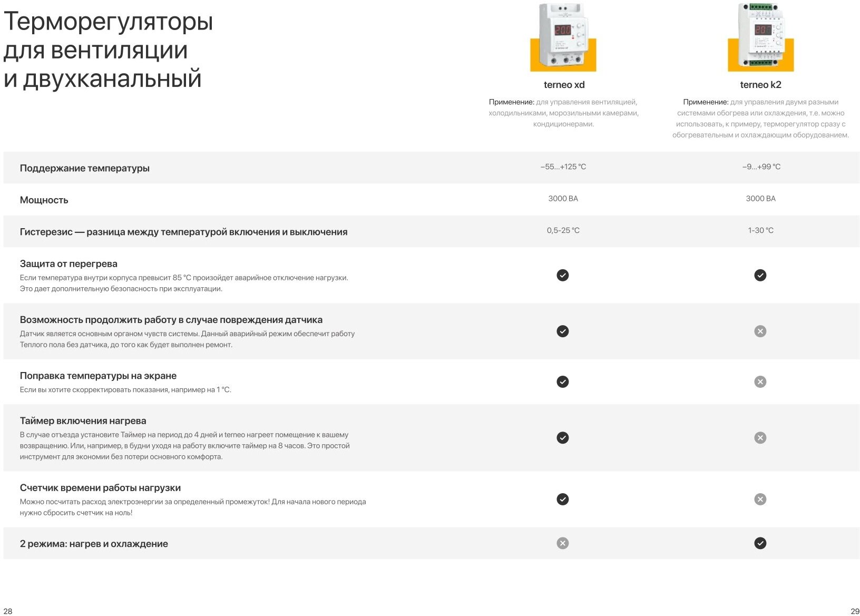Click the terneo k2 product image
Screen dimensions: 860x616
point(760,37)
